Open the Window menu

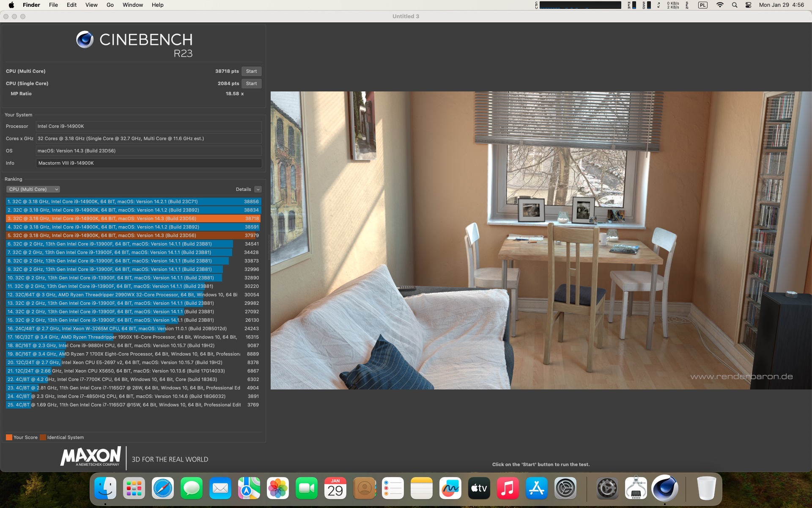click(x=133, y=5)
